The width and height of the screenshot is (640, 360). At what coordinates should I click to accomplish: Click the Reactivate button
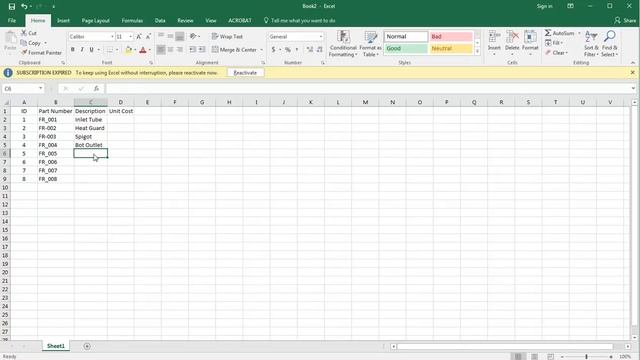tap(245, 73)
